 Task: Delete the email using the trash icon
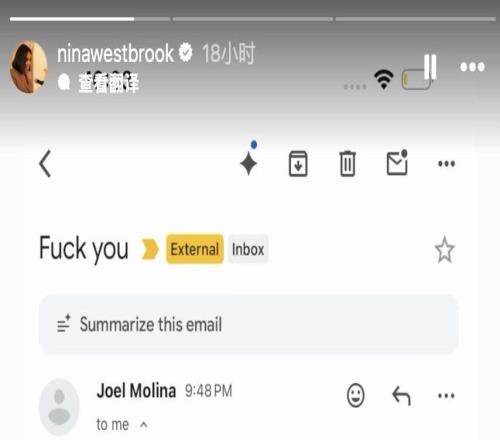[x=347, y=163]
